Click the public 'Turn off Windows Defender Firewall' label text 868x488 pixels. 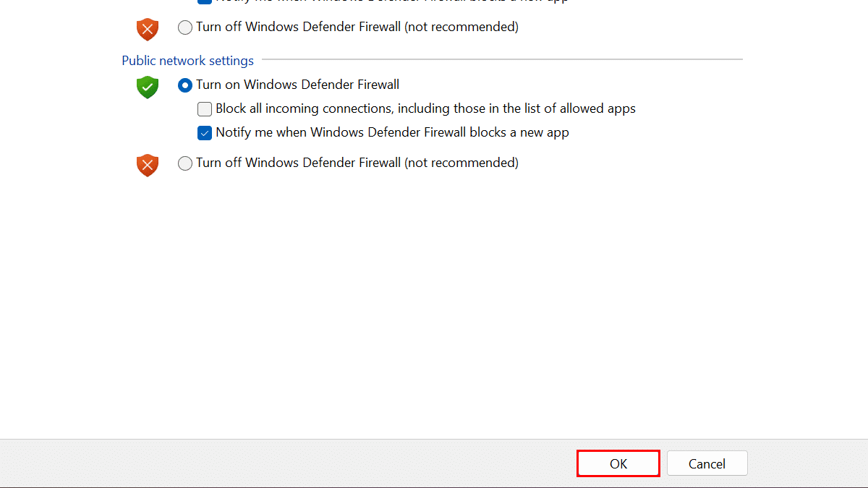(x=298, y=163)
